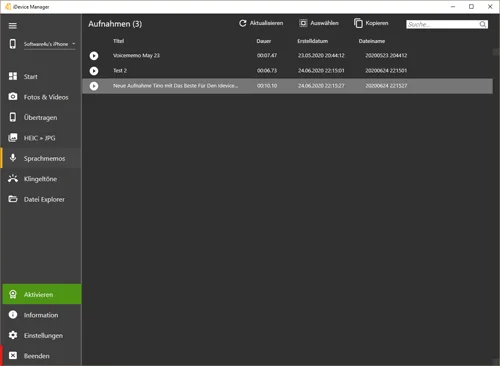Play the Neue Aufnahme Tino recording
This screenshot has width=500, height=366.
click(x=94, y=86)
